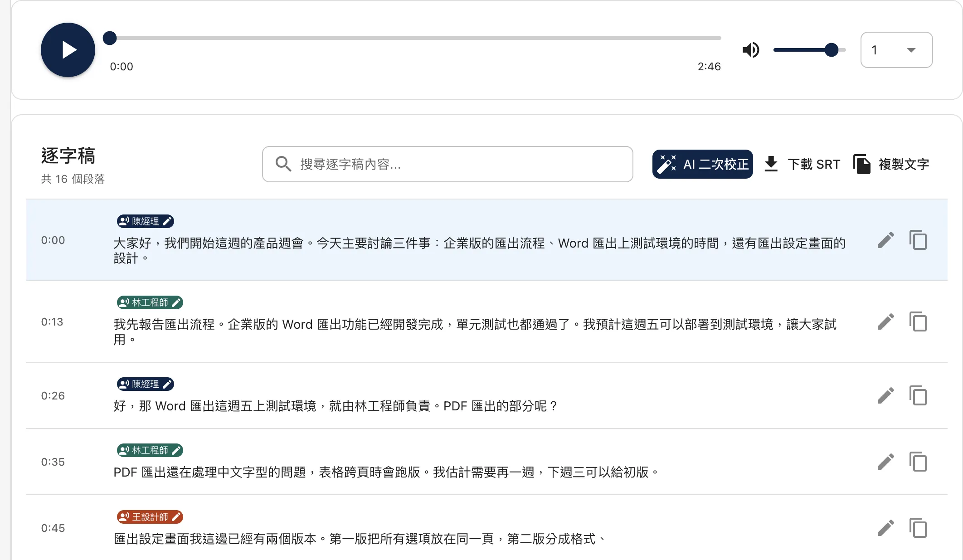This screenshot has height=560, width=963.
Task: Jump to timestamp 0:26
Action: (x=53, y=396)
